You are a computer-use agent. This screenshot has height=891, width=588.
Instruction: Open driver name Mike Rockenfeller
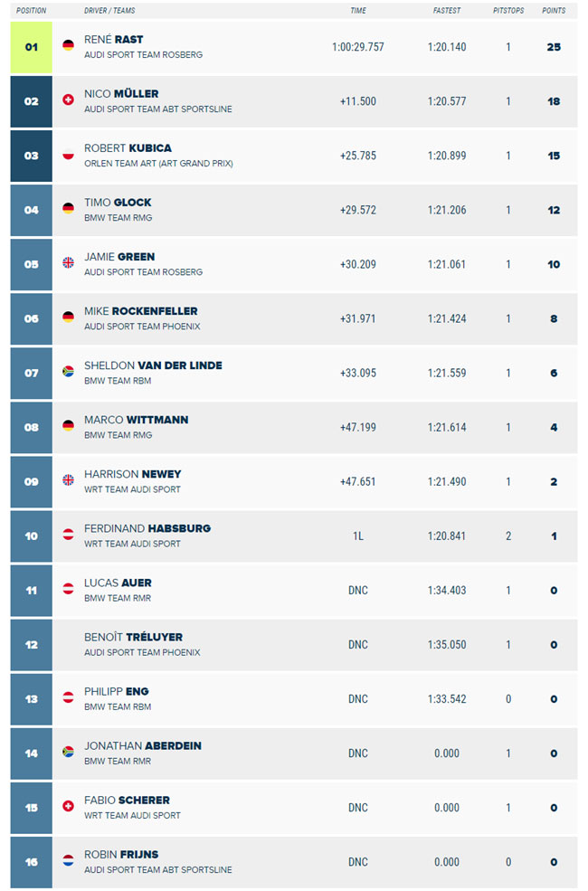point(141,311)
